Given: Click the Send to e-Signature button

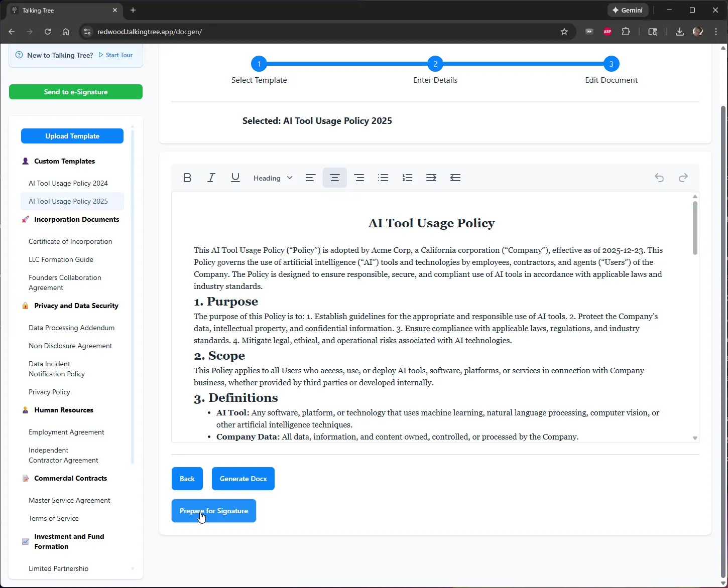Looking at the screenshot, I should 76,92.
